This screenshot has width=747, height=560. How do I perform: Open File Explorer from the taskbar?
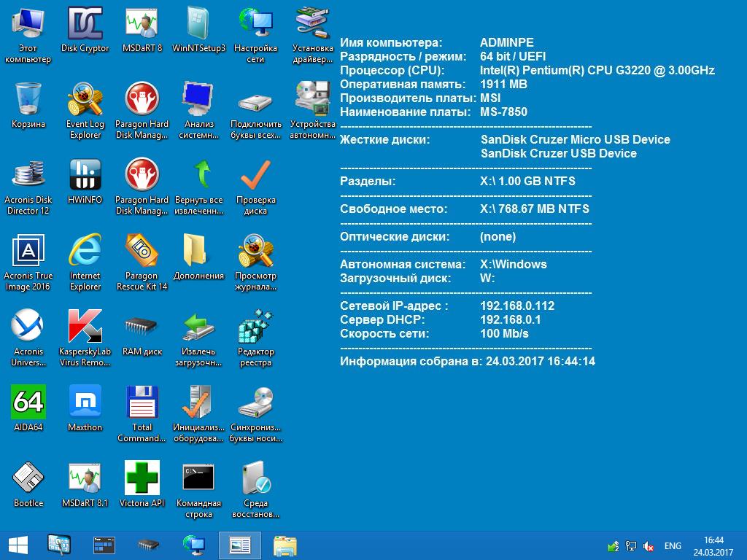coord(285,545)
